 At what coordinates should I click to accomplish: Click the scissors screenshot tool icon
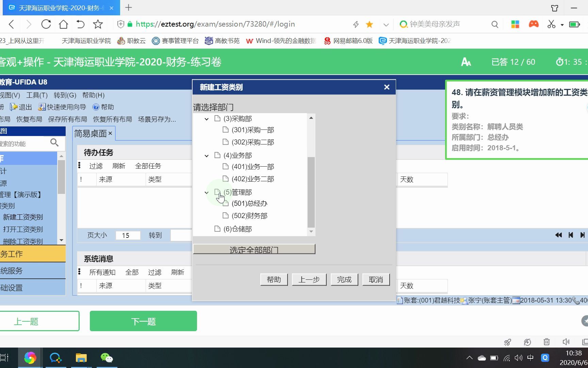[551, 24]
